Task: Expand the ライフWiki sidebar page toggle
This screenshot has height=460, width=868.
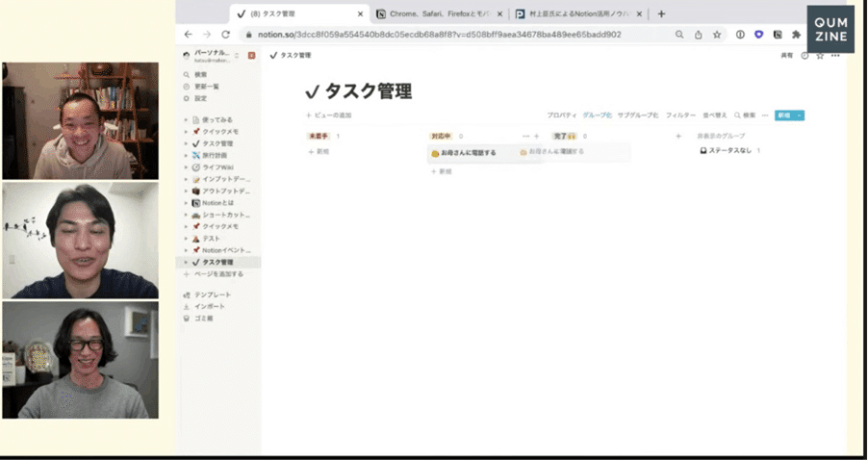Action: pos(186,166)
